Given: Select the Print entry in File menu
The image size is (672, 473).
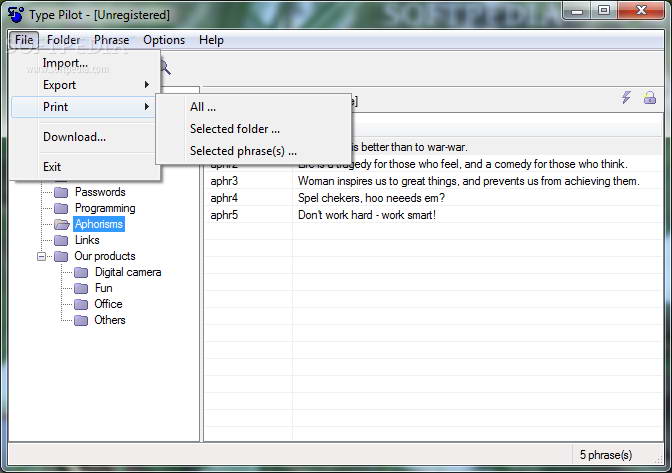Looking at the screenshot, I should coord(83,107).
